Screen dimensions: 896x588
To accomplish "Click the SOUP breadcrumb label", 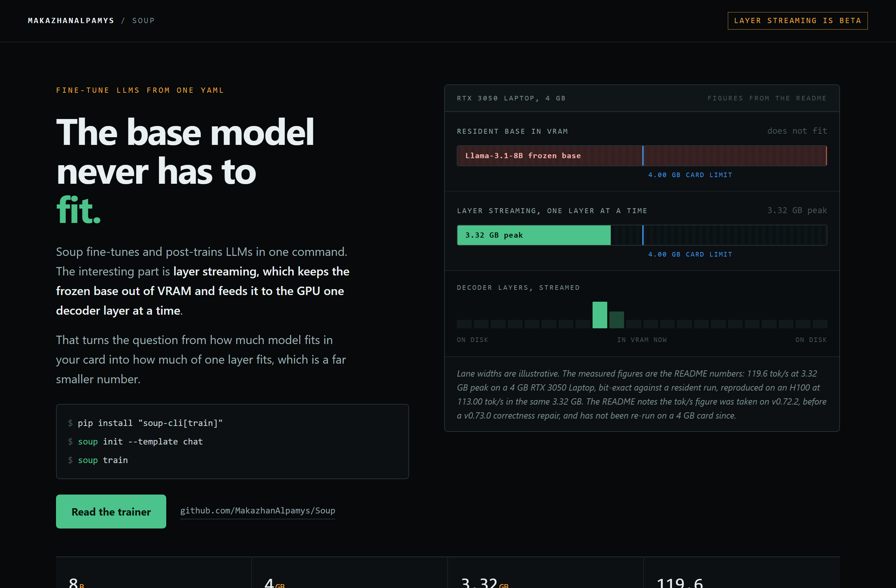I will pyautogui.click(x=143, y=21).
